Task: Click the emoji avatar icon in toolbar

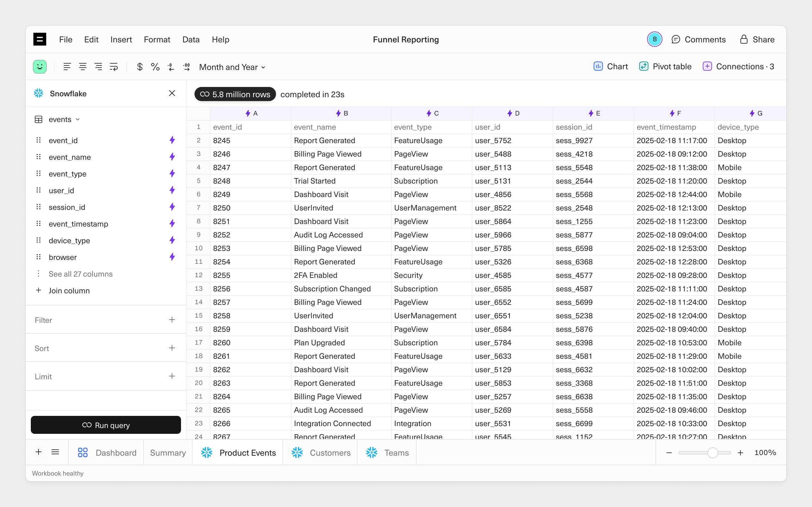Action: (40, 67)
